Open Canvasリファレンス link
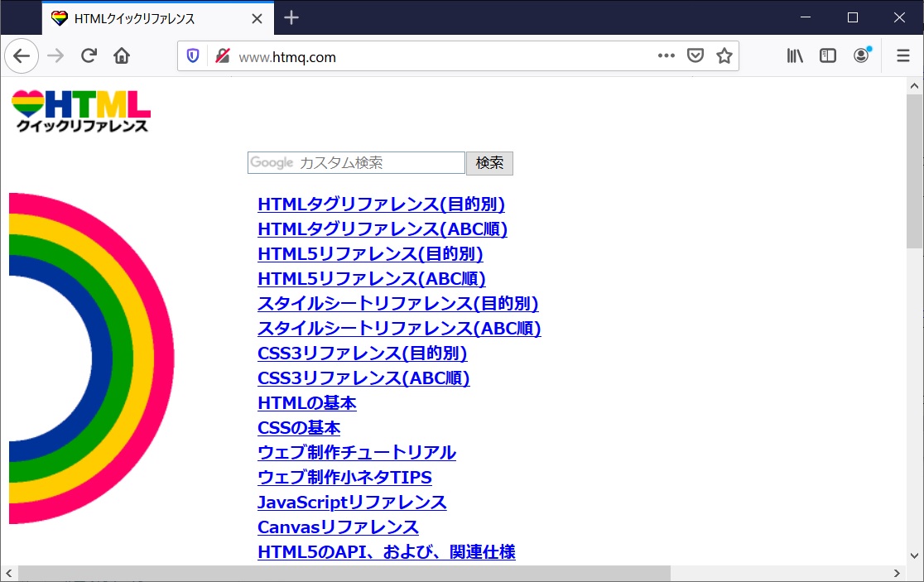924x582 pixels. (x=339, y=527)
